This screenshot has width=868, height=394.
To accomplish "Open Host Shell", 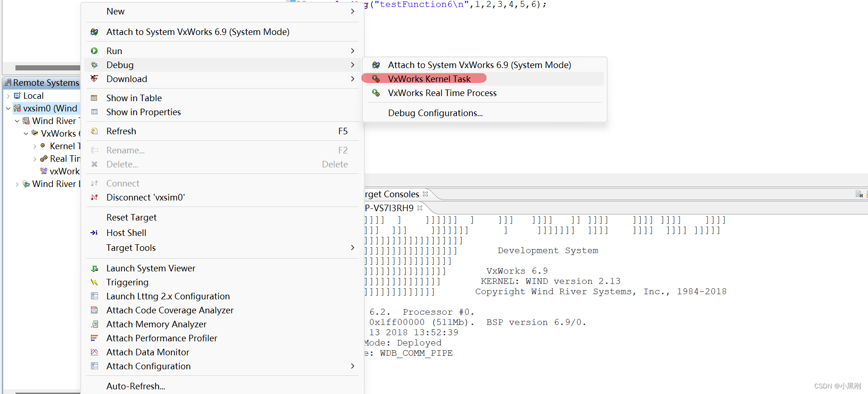I will tap(222, 233).
